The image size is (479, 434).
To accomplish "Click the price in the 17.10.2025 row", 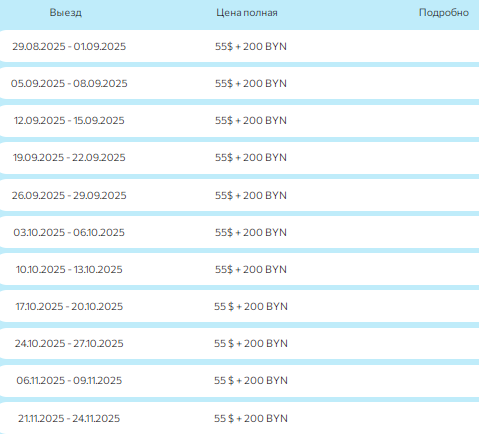I will 251,306.
